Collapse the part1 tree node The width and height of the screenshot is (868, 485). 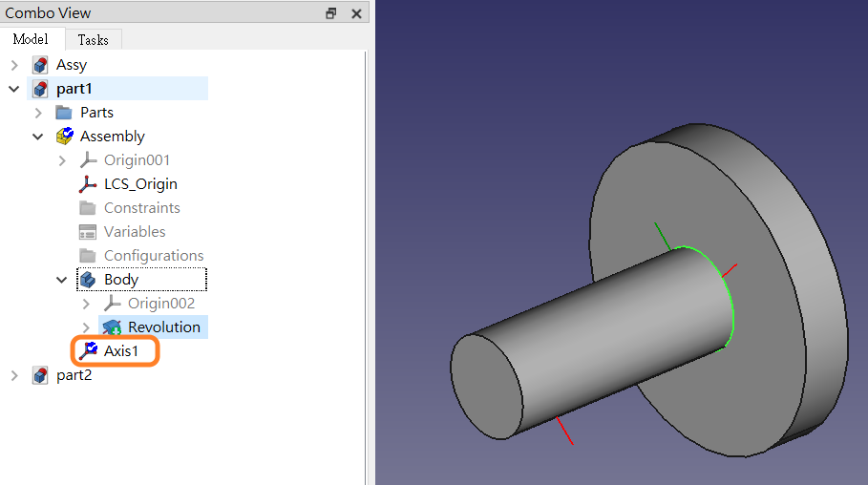point(14,89)
